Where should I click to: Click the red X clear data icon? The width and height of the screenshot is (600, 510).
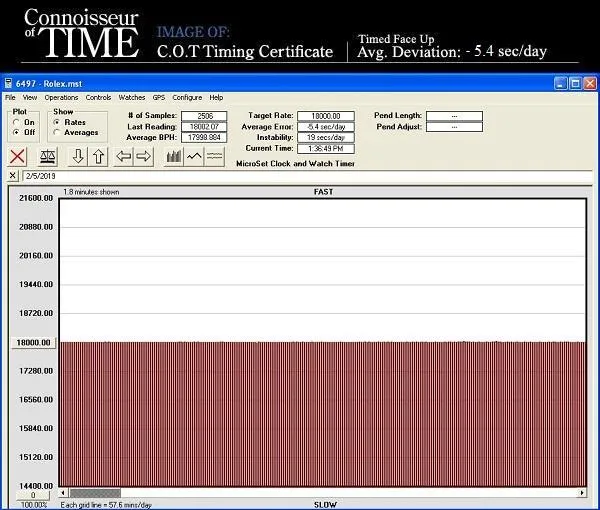pyautogui.click(x=18, y=157)
